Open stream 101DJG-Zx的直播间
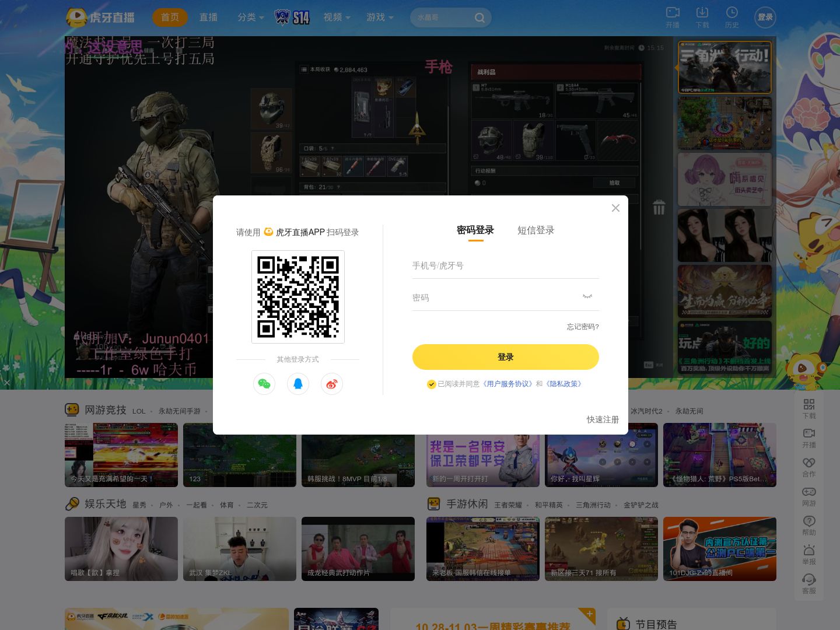 720,549
